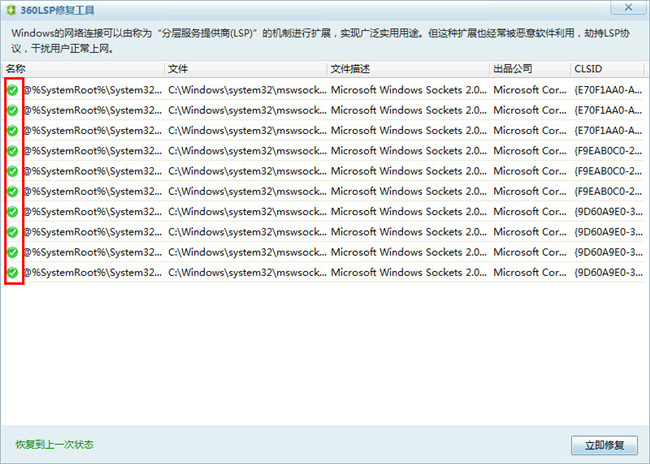Click green check icon of the ninth list row
This screenshot has height=464, width=650.
[x=13, y=252]
